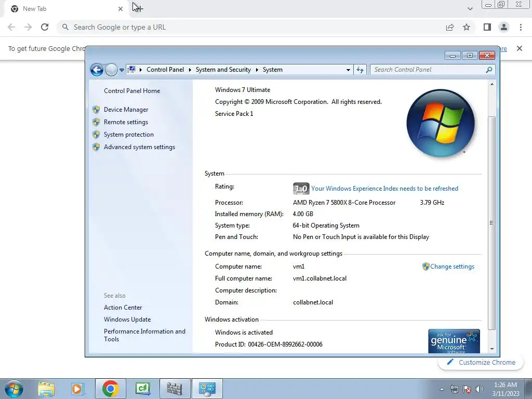532x399 pixels.
Task: Click scrollbar down arrow in System window
Action: 492,349
